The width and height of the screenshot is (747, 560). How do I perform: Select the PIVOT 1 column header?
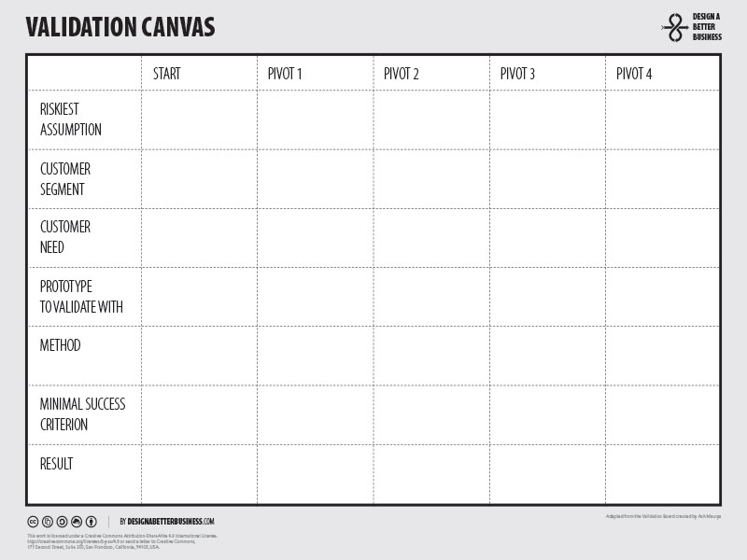click(x=285, y=74)
